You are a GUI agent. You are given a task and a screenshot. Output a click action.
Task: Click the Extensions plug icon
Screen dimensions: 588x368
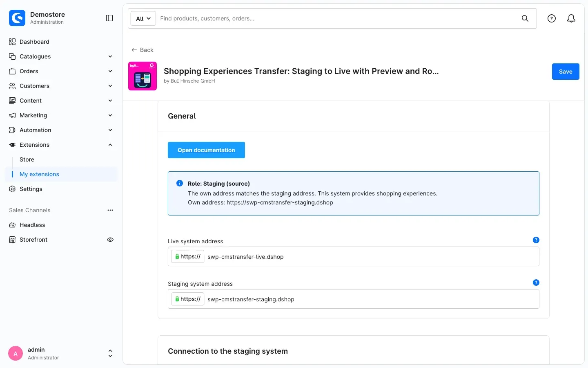[12, 145]
